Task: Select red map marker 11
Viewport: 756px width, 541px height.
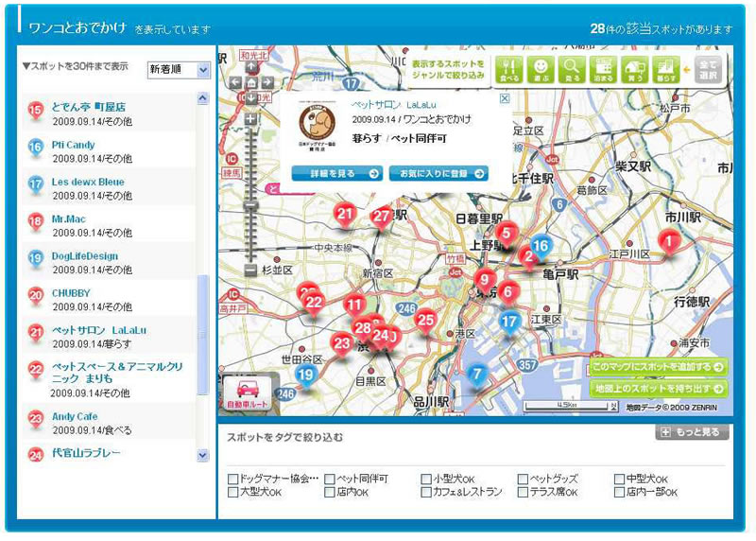Action: point(354,305)
